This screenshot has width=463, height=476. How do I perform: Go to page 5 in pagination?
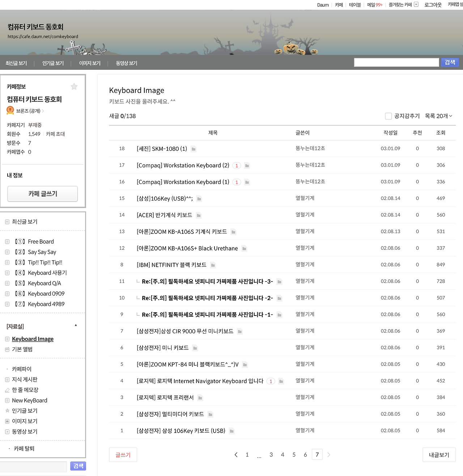(294, 455)
